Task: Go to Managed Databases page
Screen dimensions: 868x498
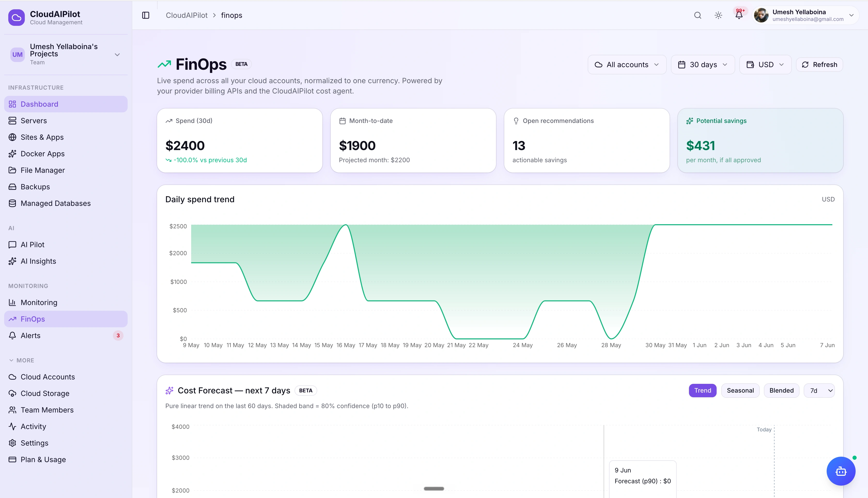Action: pyautogui.click(x=66, y=203)
